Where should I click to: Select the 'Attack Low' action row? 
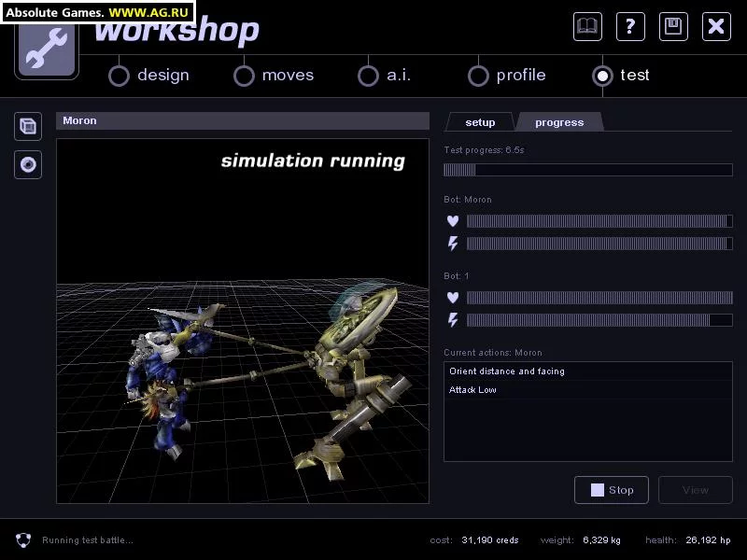tap(588, 389)
